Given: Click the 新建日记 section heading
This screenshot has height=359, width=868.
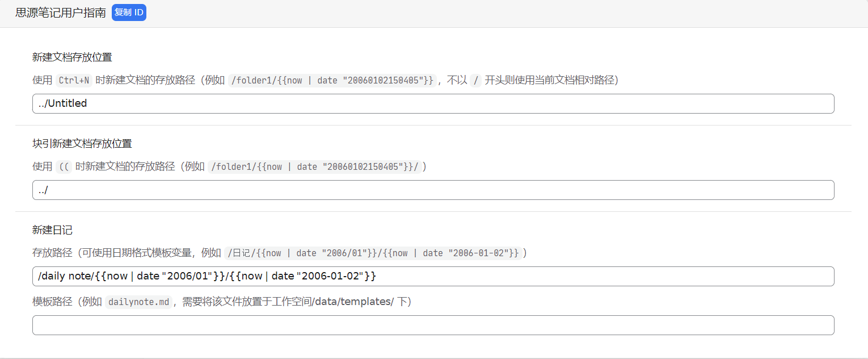Looking at the screenshot, I should tap(52, 230).
